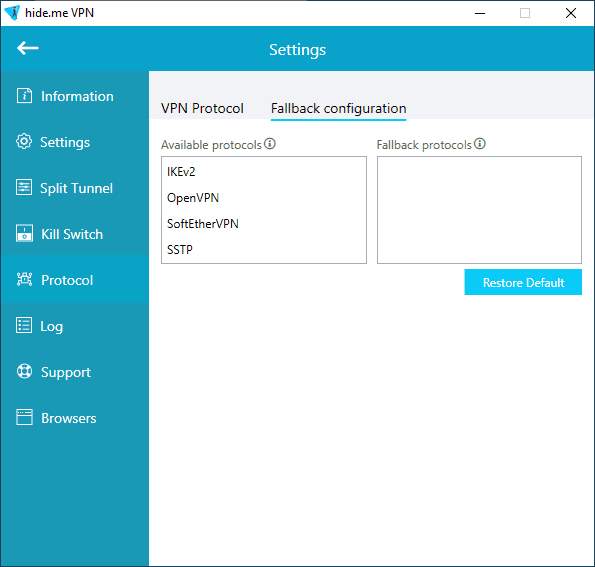This screenshot has width=595, height=567.
Task: Click info icon next to Fallback protocols
Action: click(x=480, y=144)
